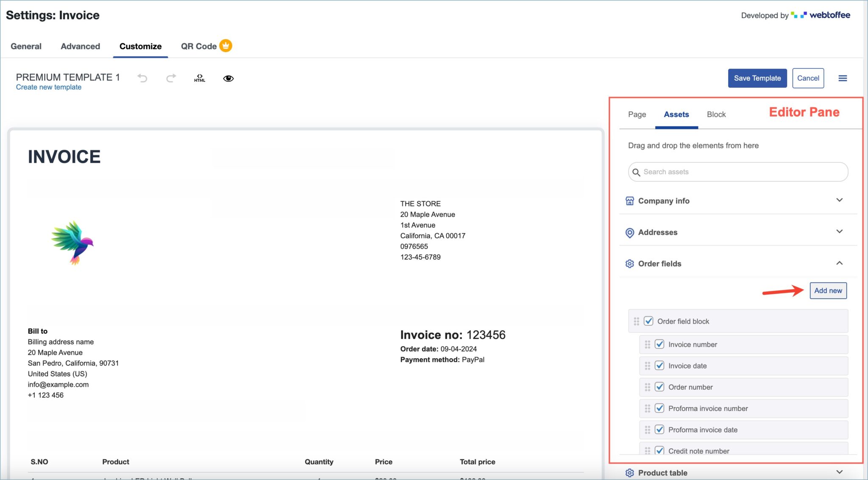The image size is (868, 480).
Task: Click drag handle beside Order number
Action: pos(648,387)
